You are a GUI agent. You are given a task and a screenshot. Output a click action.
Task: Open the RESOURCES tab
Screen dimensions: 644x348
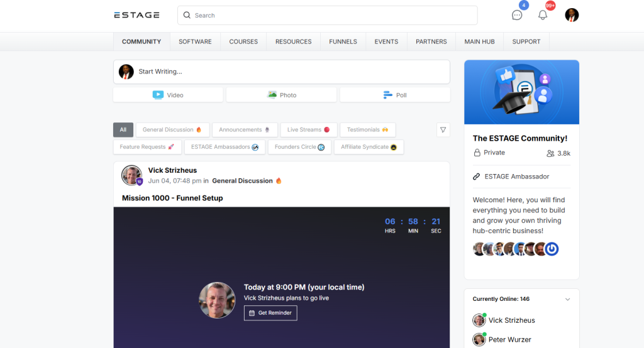293,41
